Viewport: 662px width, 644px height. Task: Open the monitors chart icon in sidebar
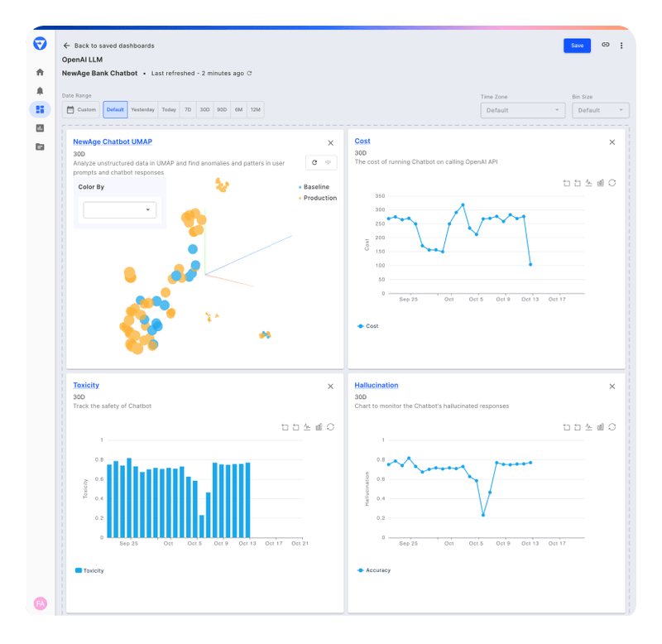click(40, 128)
